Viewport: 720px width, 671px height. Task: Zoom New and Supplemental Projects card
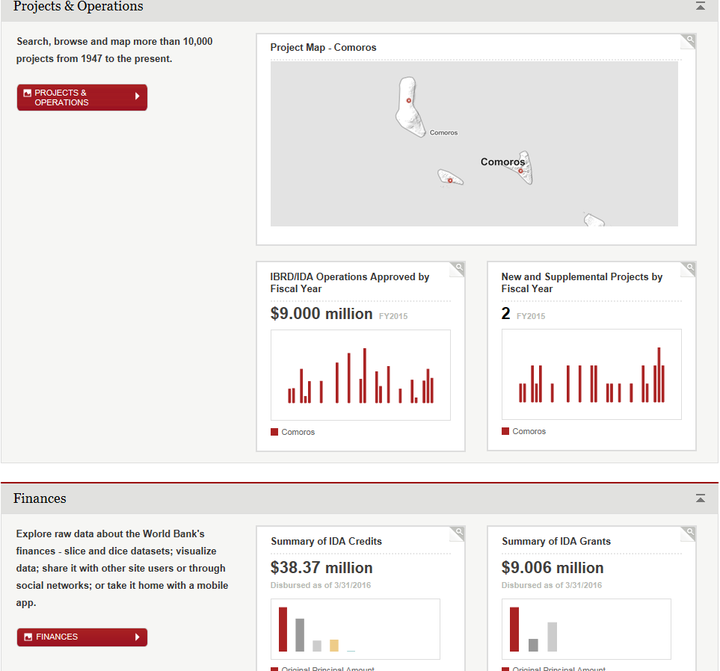click(x=688, y=269)
